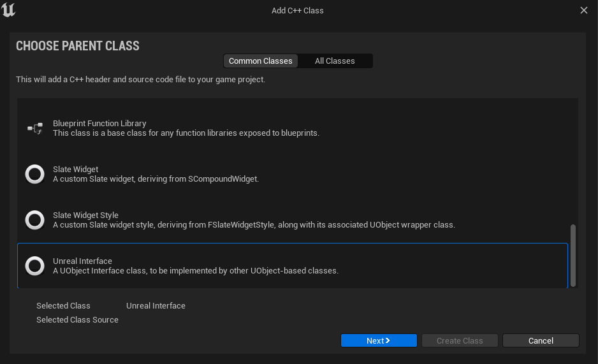Select the Blueprint Function Library title
The height and width of the screenshot is (364, 598).
click(99, 124)
